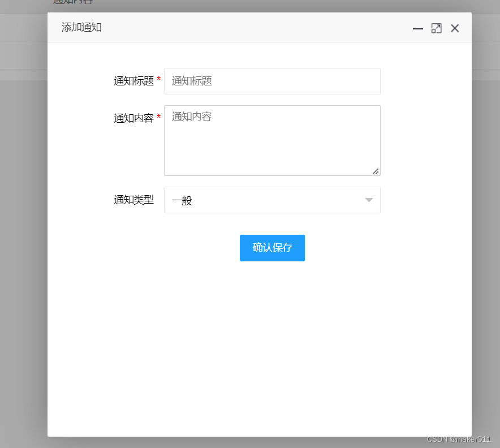Click the 通知内容 textarea
This screenshot has height=448, width=500.
coord(272,140)
